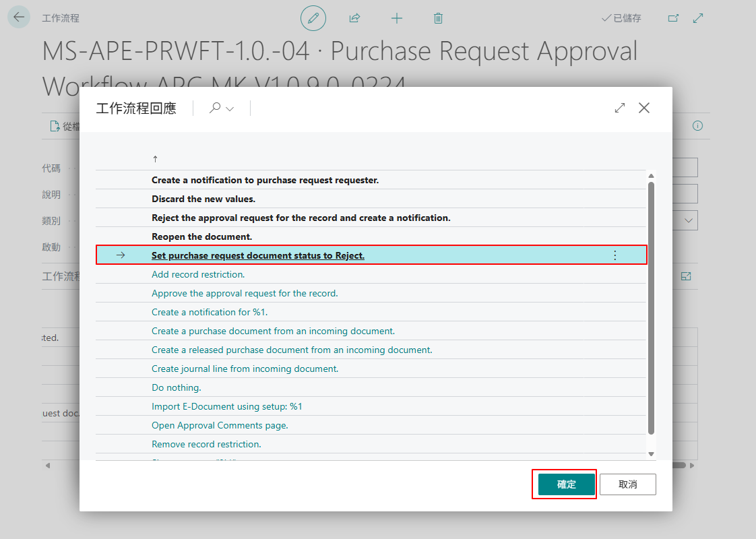756x539 pixels.
Task: Choose 'Approve the approval request for the record.'
Action: pos(245,293)
